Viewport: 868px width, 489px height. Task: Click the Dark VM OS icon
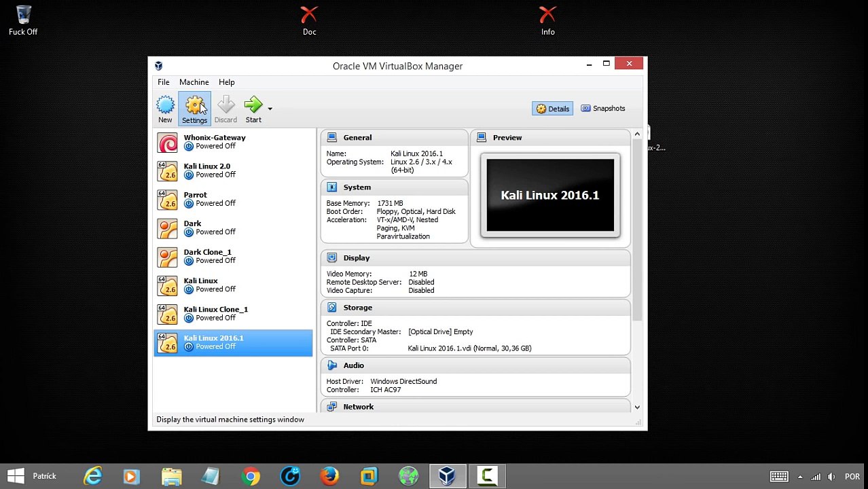167,228
